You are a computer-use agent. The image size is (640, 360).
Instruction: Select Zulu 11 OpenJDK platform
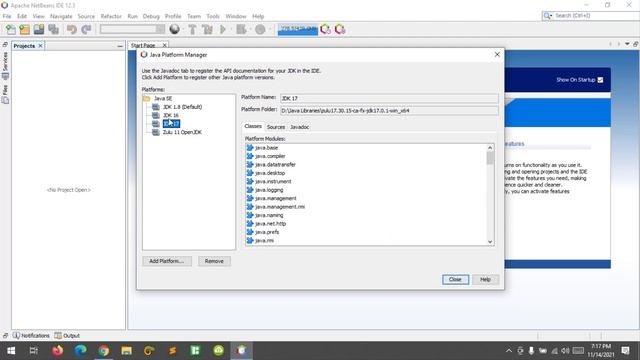182,132
